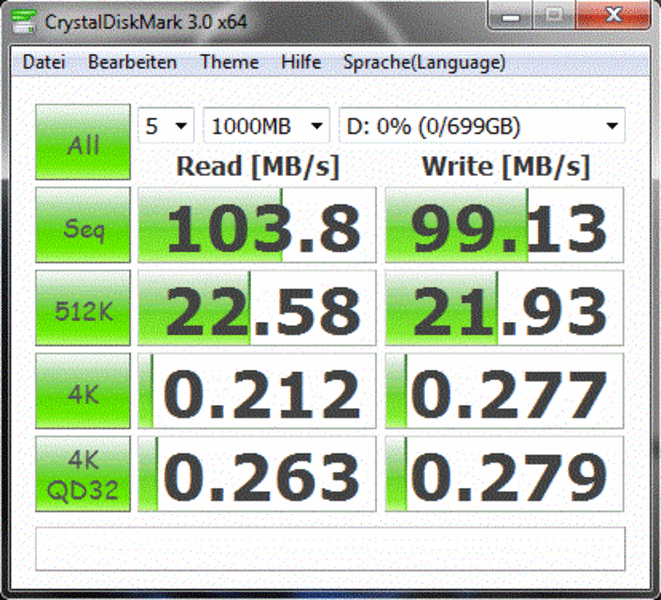Click the CrystalDiskMark app icon in title bar
Viewport: 661px width, 600px height.
(x=23, y=21)
